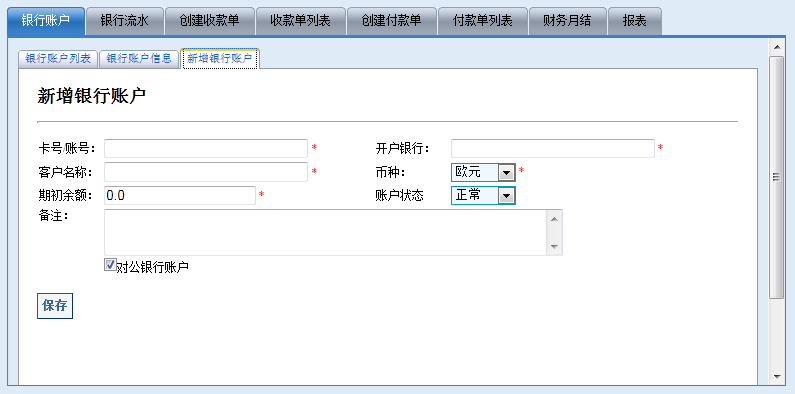Select the 银行账户信息 sub-tab
Screen dimensions: 795x394
click(x=139, y=58)
